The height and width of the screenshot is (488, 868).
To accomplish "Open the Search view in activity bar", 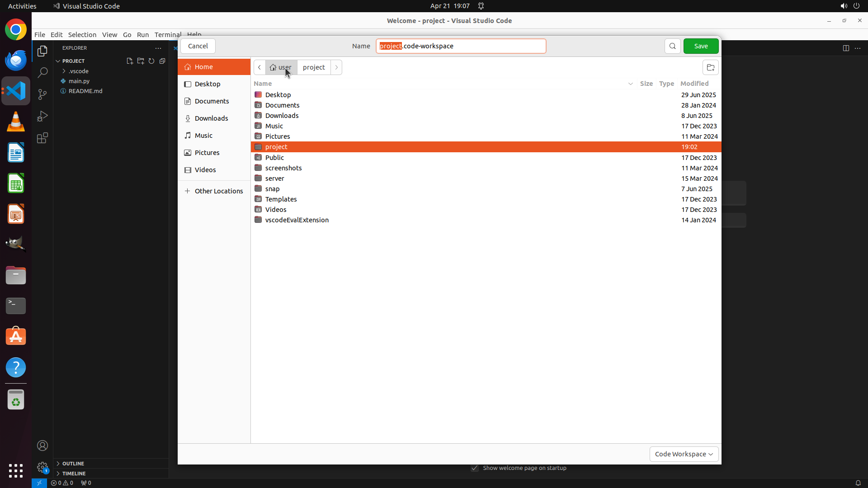I will click(42, 73).
